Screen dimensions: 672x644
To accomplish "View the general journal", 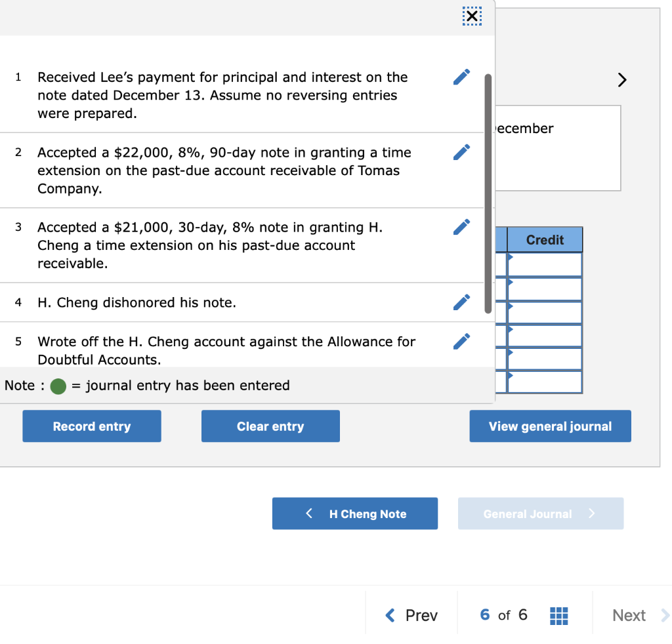I will (x=550, y=426).
